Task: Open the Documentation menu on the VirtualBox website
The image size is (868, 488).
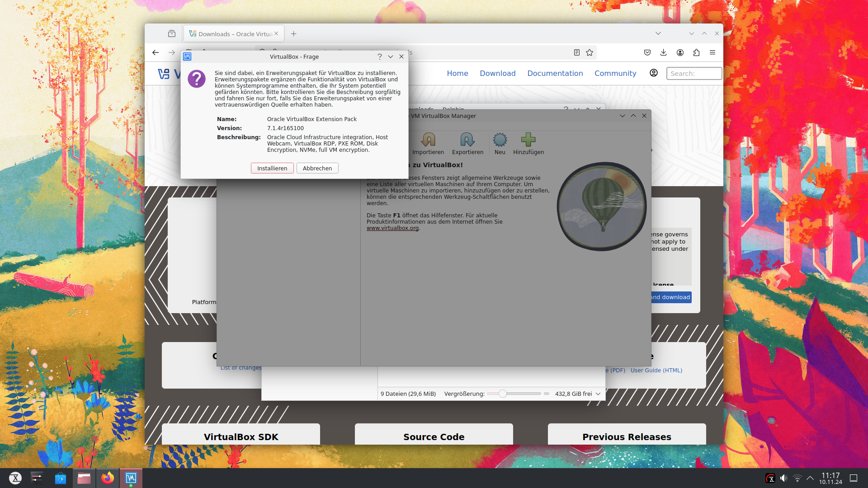Action: point(555,73)
